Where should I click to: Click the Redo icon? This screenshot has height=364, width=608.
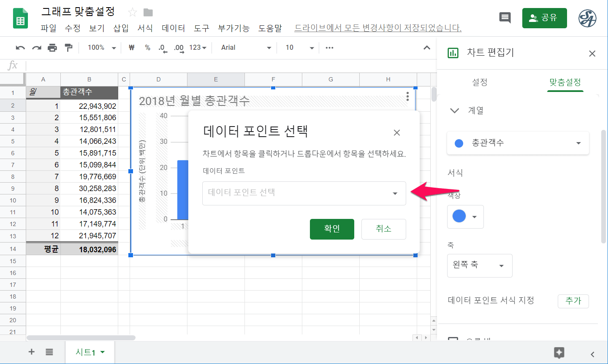(x=36, y=48)
